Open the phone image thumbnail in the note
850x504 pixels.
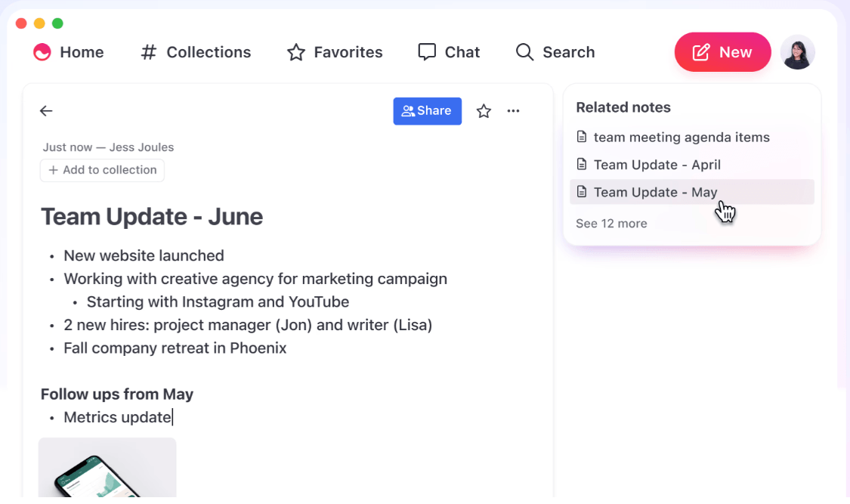coord(107,467)
